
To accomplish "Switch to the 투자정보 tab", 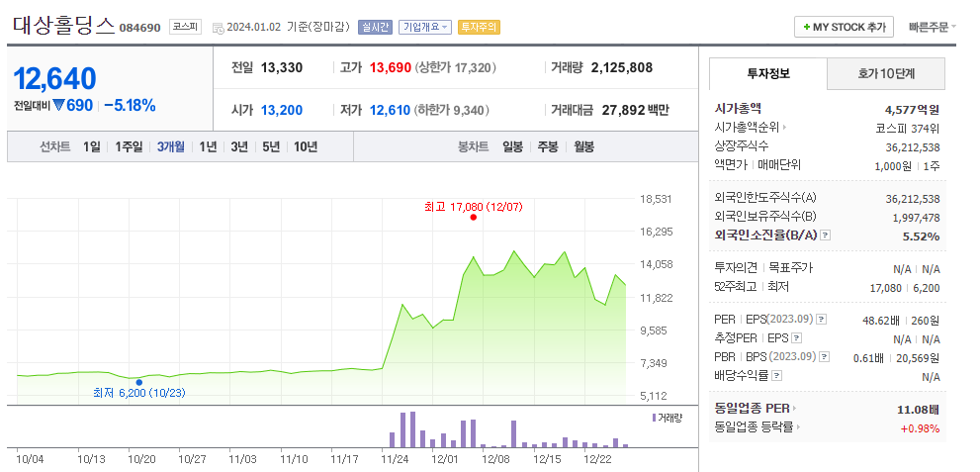I will (x=768, y=74).
